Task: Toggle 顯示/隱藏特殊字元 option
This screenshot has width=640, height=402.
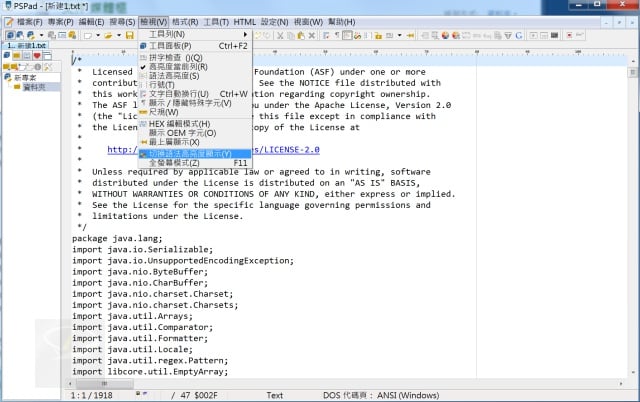Action: [x=187, y=103]
